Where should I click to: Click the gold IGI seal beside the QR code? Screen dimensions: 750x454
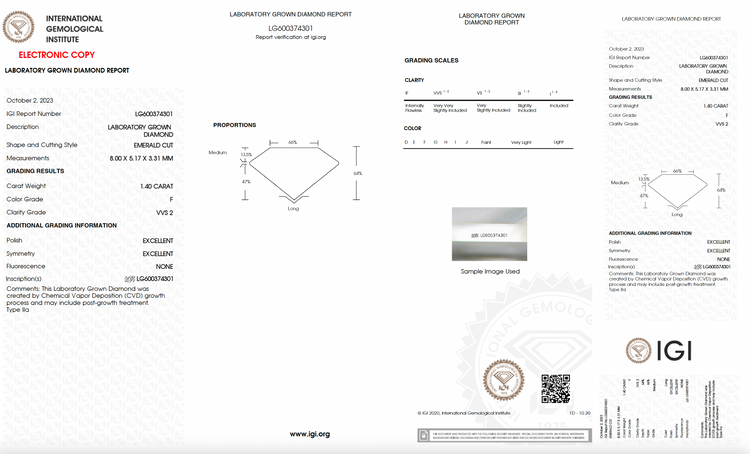coord(503,380)
